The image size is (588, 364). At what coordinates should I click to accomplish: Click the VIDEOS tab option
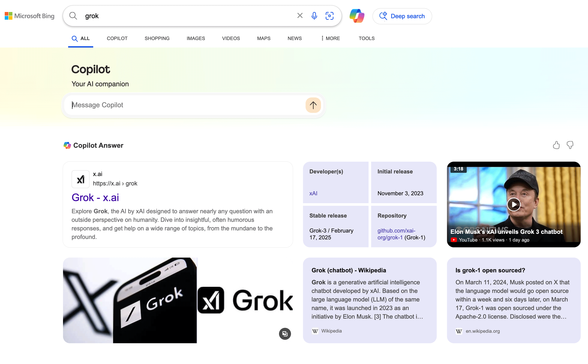click(x=231, y=38)
